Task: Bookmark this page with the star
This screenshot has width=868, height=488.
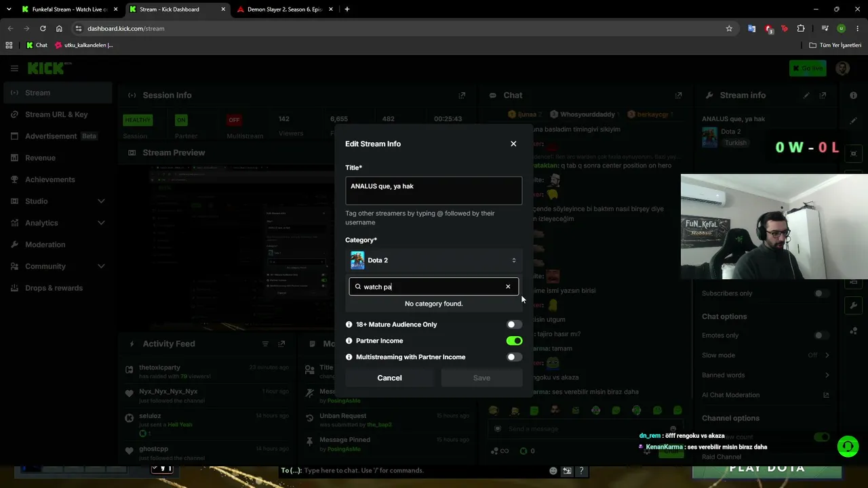Action: click(x=729, y=28)
